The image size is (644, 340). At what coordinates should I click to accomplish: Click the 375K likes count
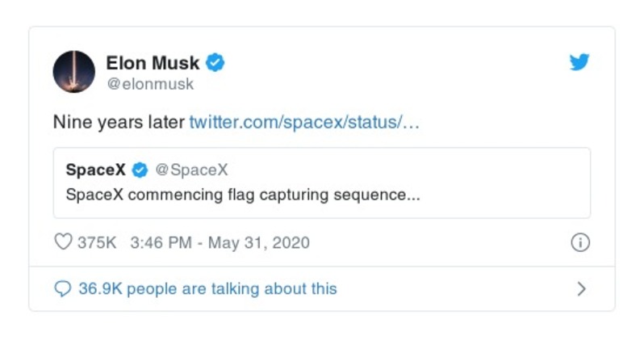click(97, 243)
